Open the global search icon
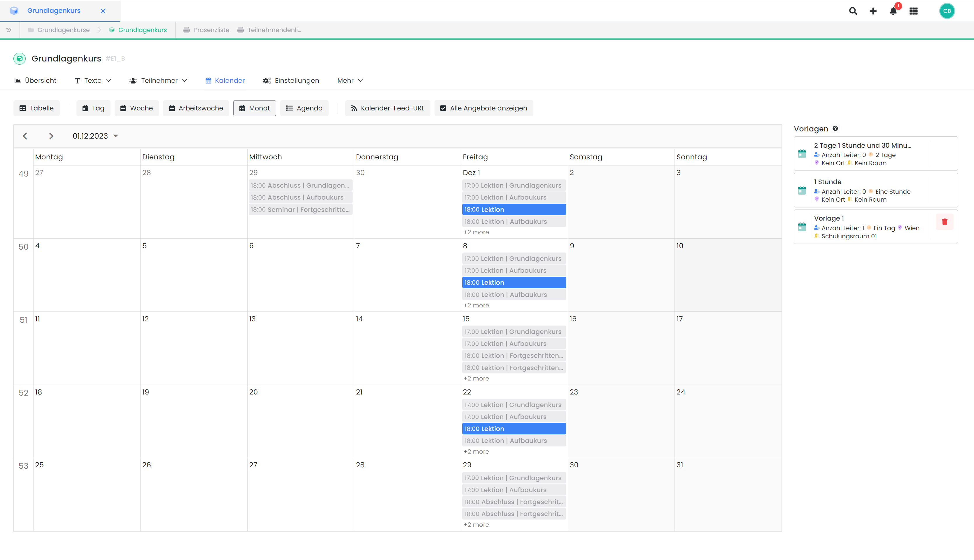Image resolution: width=974 pixels, height=560 pixels. (x=853, y=11)
